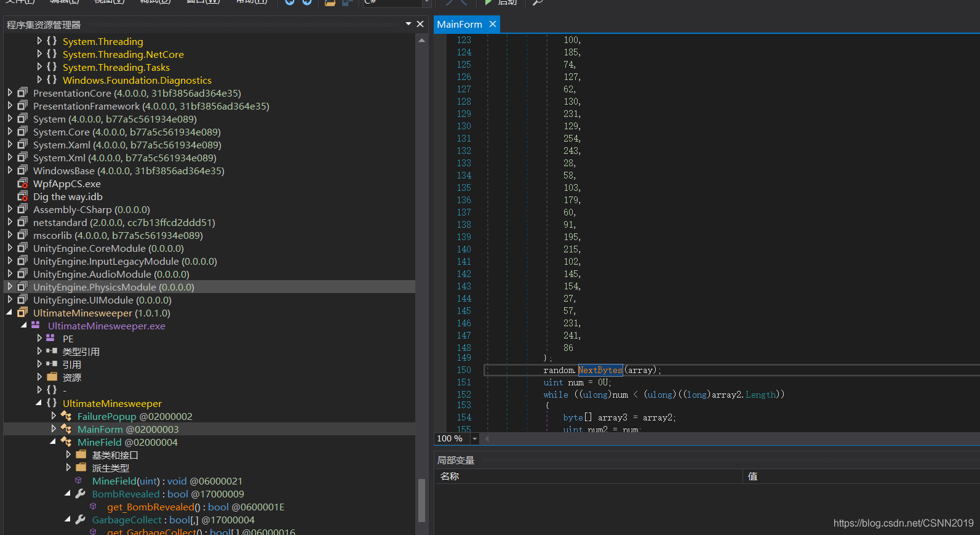Click the wrench property icon of BombRevealed
The height and width of the screenshot is (535, 980).
point(81,494)
